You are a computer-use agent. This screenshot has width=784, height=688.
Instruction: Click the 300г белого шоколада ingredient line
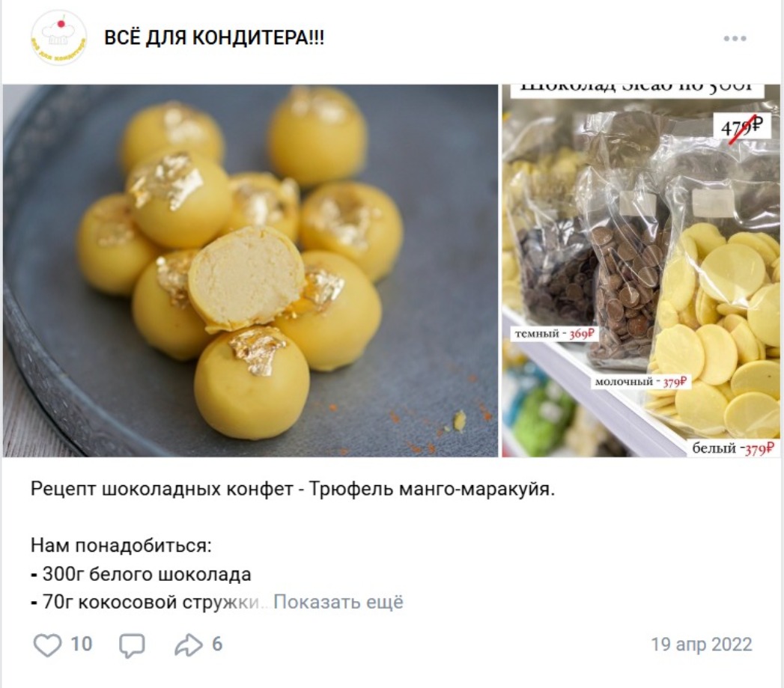tap(141, 574)
